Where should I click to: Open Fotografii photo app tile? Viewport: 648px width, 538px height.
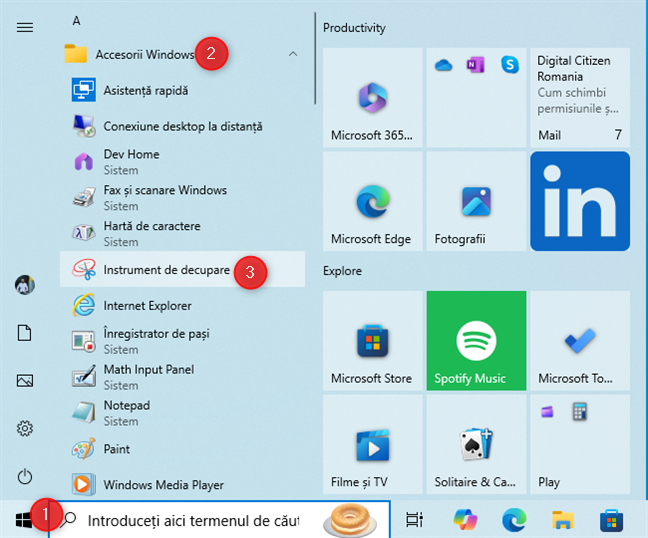point(476,201)
